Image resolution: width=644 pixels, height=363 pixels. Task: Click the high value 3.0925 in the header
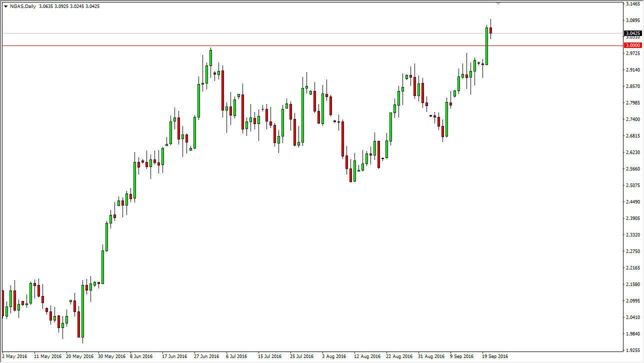(x=62, y=6)
